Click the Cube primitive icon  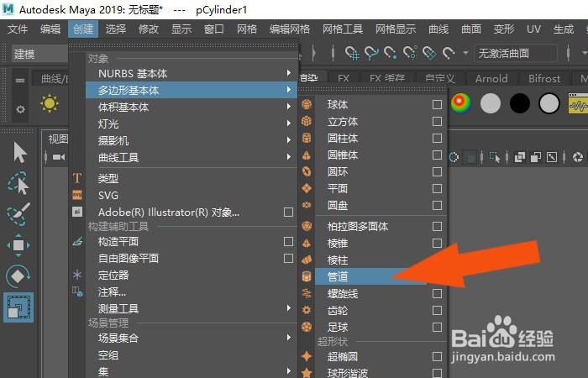click(x=307, y=121)
